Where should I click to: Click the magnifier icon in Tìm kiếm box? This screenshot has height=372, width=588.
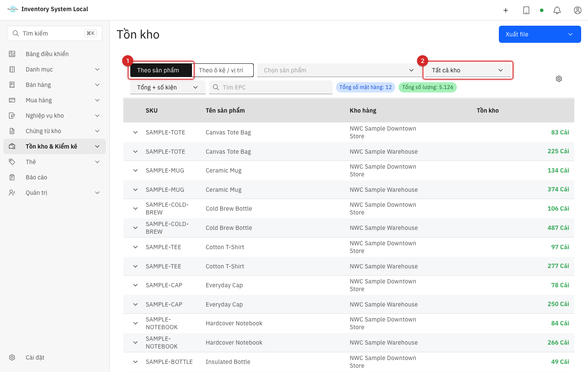(x=16, y=33)
